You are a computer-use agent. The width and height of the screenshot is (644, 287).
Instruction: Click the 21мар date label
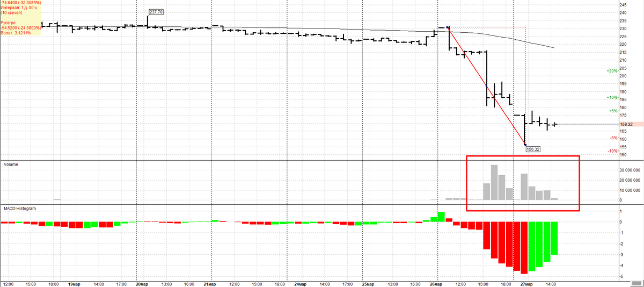[x=210, y=283]
